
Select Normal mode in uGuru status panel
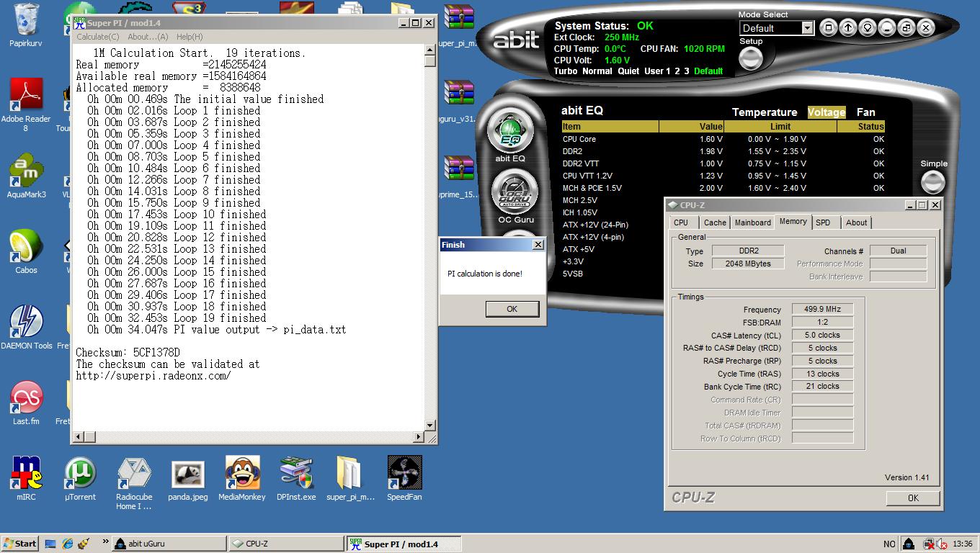coord(597,71)
